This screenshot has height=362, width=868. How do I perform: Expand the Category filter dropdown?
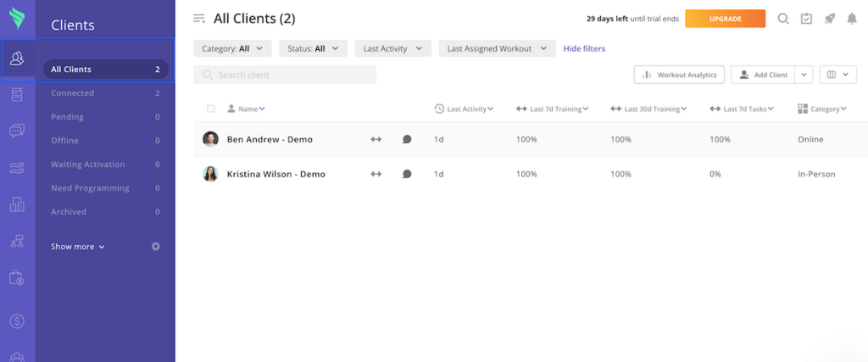click(233, 49)
